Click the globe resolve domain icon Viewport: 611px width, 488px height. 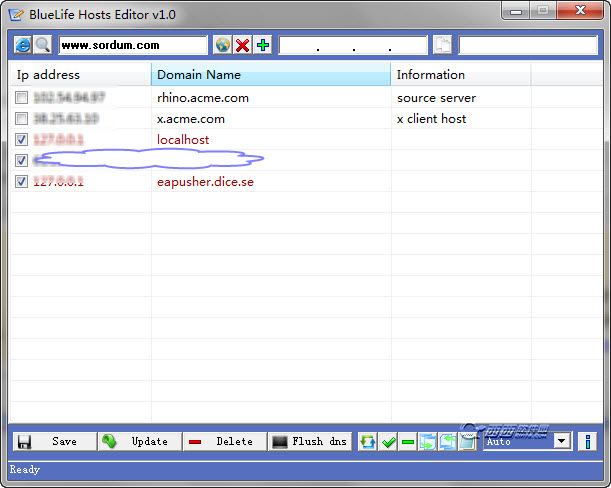tap(223, 45)
